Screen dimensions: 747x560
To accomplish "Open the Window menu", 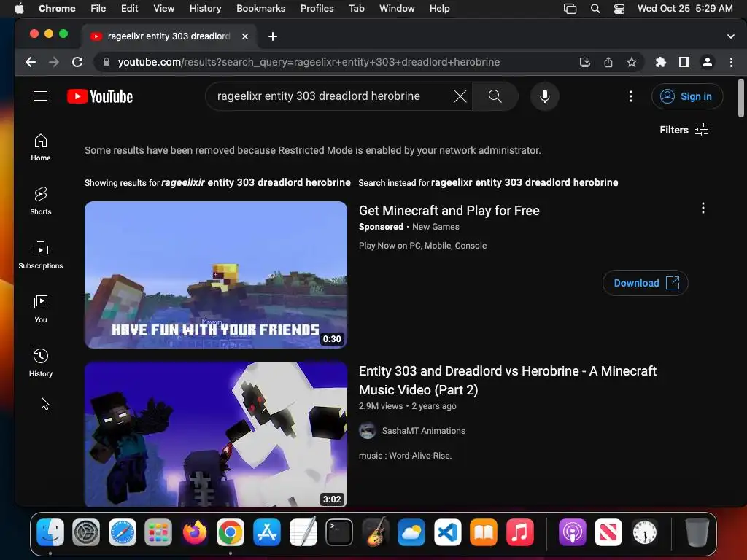I will point(396,8).
